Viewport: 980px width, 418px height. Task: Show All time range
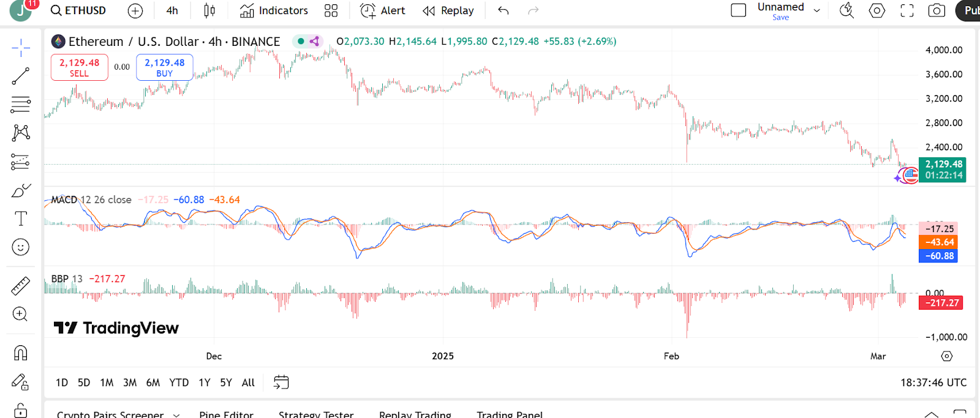point(248,383)
